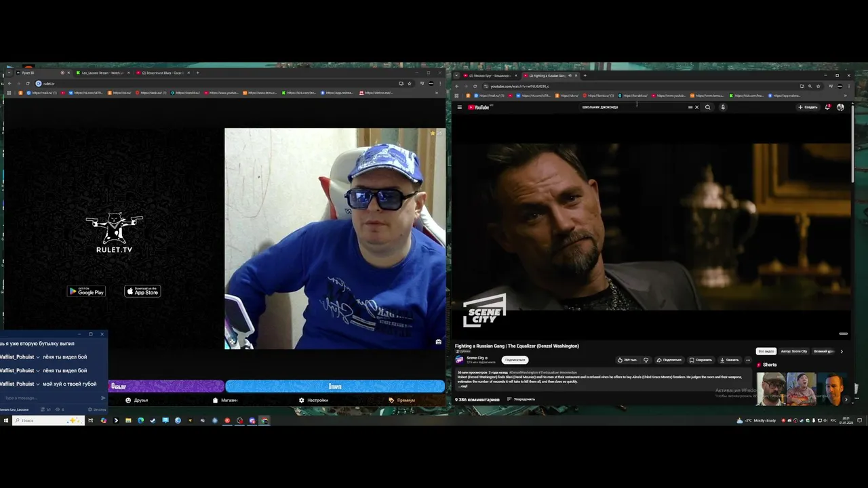Image resolution: width=868 pixels, height=488 pixels.
Task: Open the first Shorts thumbnail with bearded man
Action: point(771,388)
